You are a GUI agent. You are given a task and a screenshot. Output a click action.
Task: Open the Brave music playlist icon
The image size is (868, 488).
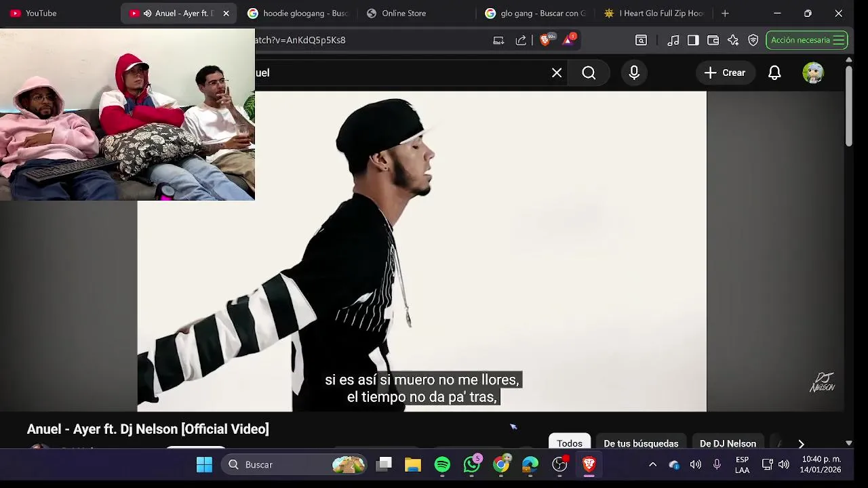[x=673, y=40]
